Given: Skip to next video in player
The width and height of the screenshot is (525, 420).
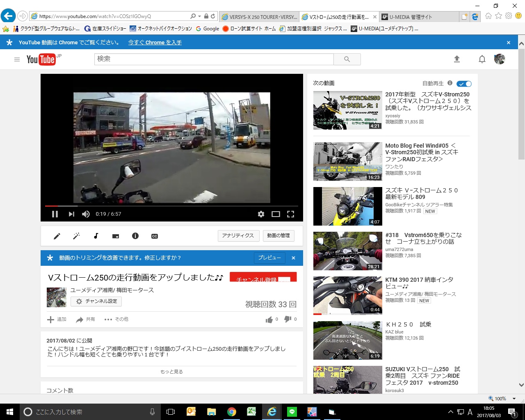Looking at the screenshot, I should [71, 214].
